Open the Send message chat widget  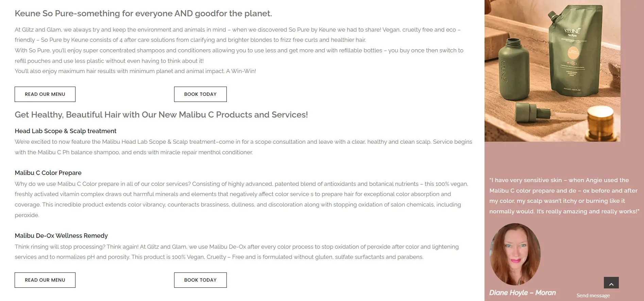pyautogui.click(x=593, y=296)
